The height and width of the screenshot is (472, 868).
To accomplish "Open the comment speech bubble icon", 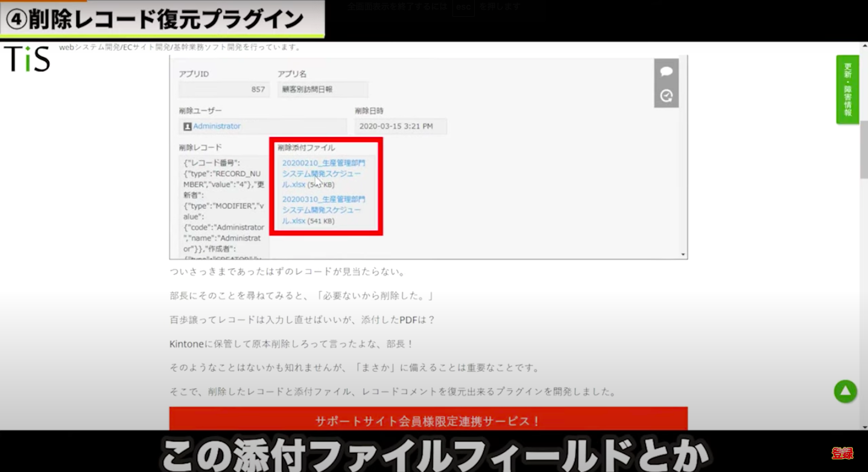I will pos(666,72).
